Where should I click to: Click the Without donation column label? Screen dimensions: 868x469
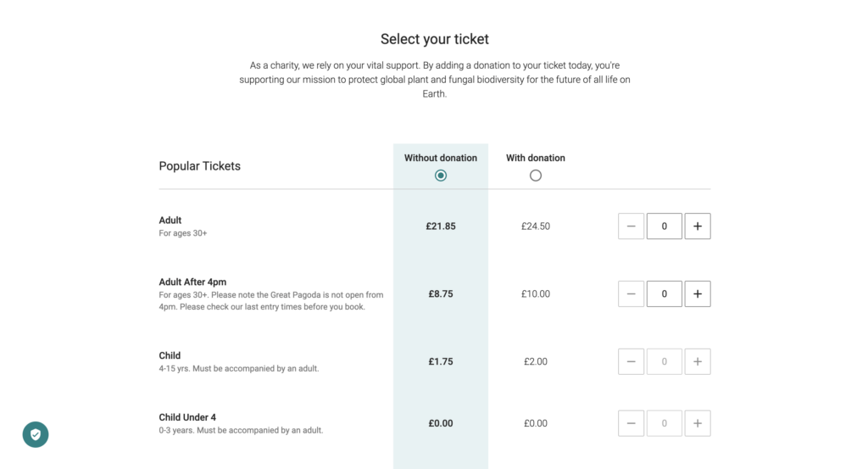[441, 158]
